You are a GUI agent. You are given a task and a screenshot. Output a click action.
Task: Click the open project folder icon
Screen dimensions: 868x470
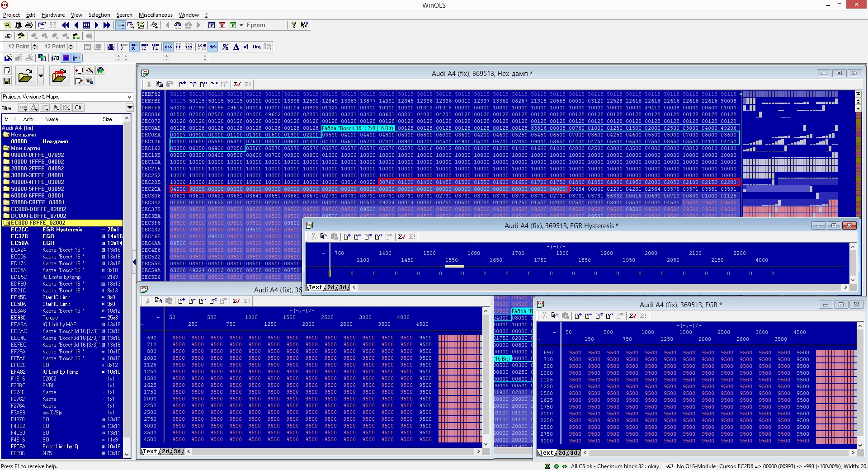[25, 75]
